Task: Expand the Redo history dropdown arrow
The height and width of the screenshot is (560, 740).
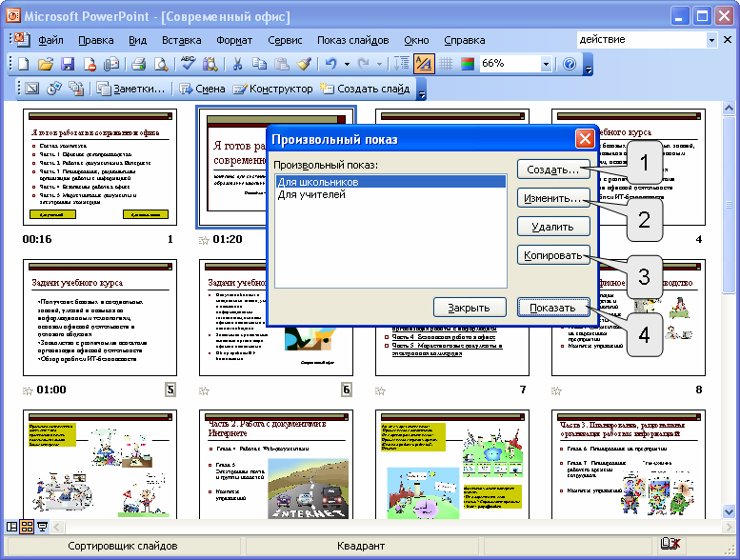Action: click(379, 64)
